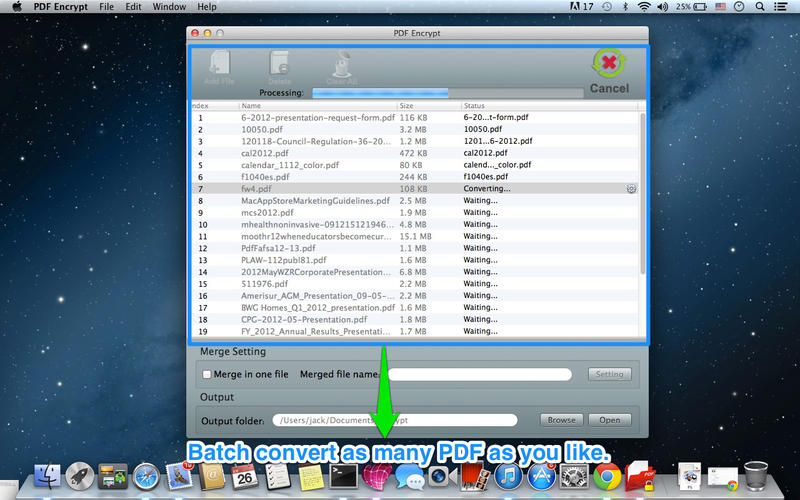Select the 10050.pdf row
The height and width of the screenshot is (500, 800).
[x=415, y=130]
